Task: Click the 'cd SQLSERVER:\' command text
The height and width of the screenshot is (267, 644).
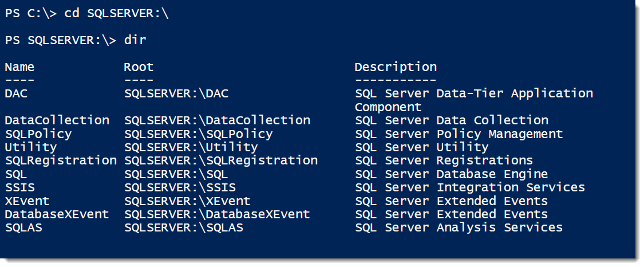Action: tap(116, 14)
